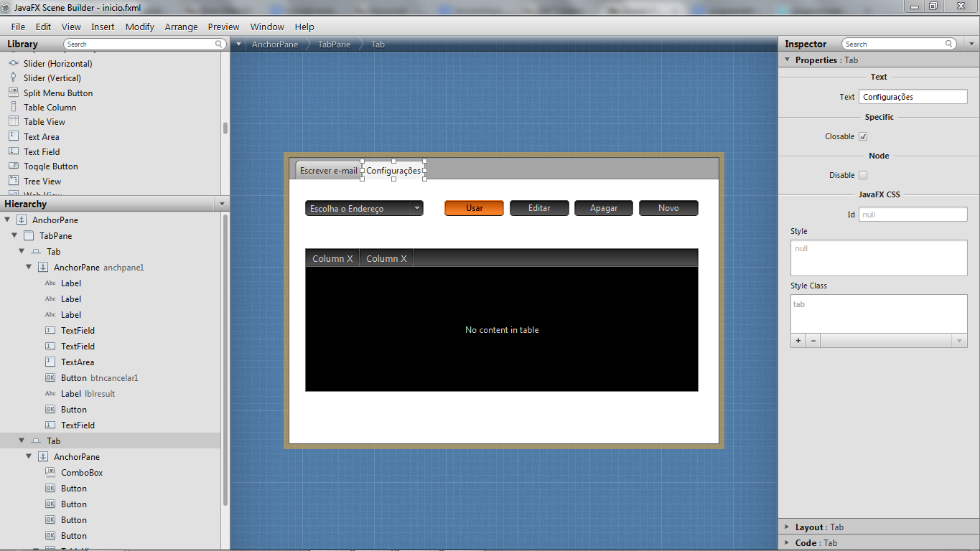Add a style class with the plus button
The width and height of the screenshot is (980, 551).
pos(798,341)
